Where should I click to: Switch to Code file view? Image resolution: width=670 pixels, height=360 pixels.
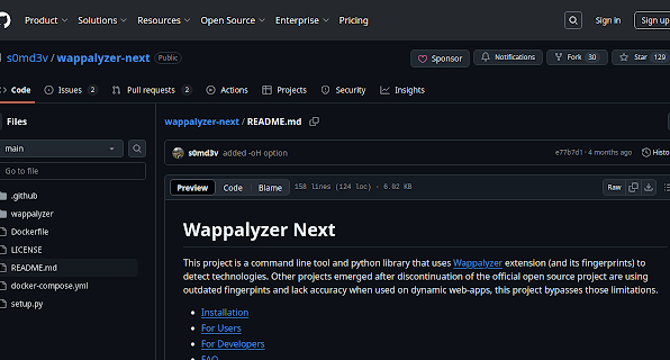click(232, 187)
